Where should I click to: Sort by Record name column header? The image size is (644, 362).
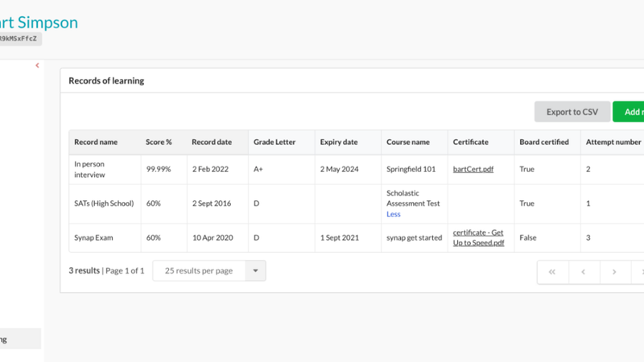pyautogui.click(x=96, y=142)
